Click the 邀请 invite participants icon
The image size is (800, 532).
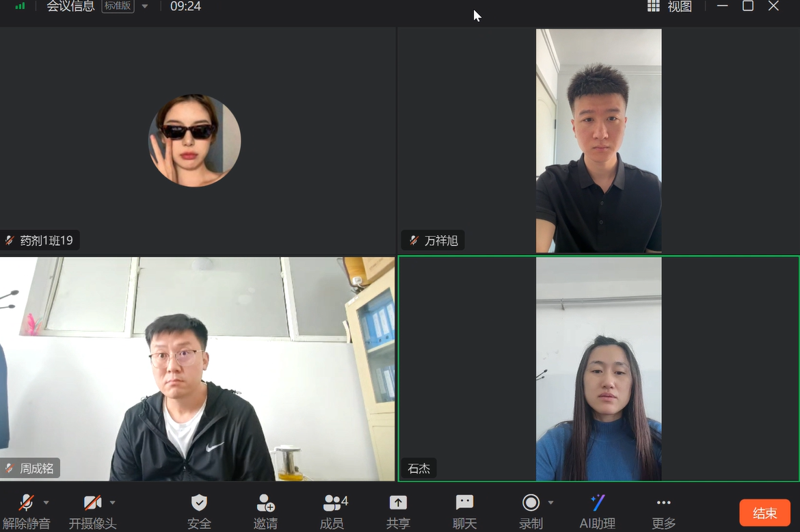pyautogui.click(x=265, y=503)
